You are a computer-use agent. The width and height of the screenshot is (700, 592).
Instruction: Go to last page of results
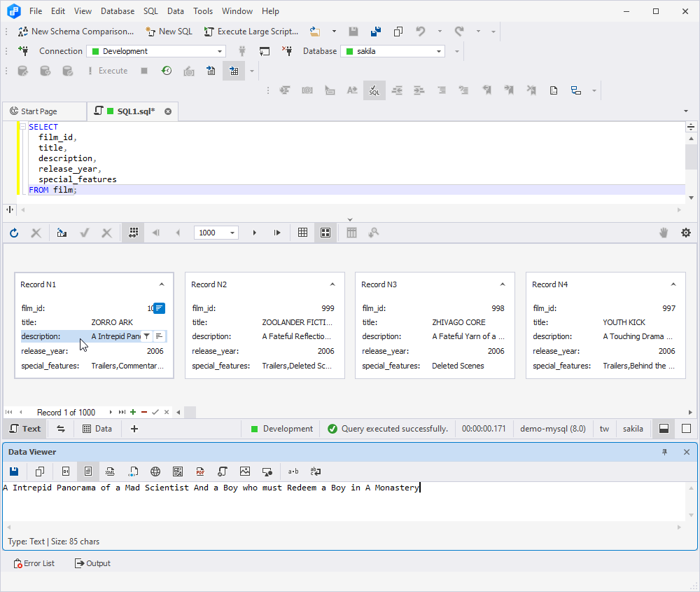tap(277, 233)
